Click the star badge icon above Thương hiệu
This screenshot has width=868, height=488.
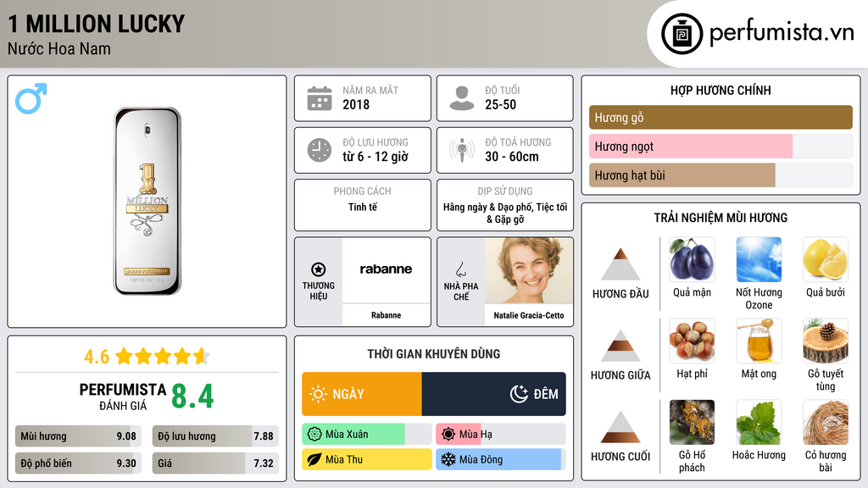point(319,269)
